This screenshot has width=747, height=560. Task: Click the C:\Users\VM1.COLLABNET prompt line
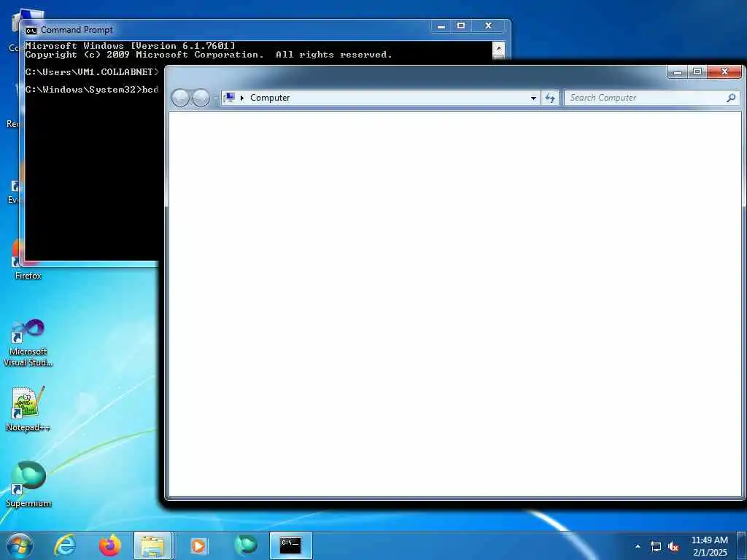tap(92, 72)
